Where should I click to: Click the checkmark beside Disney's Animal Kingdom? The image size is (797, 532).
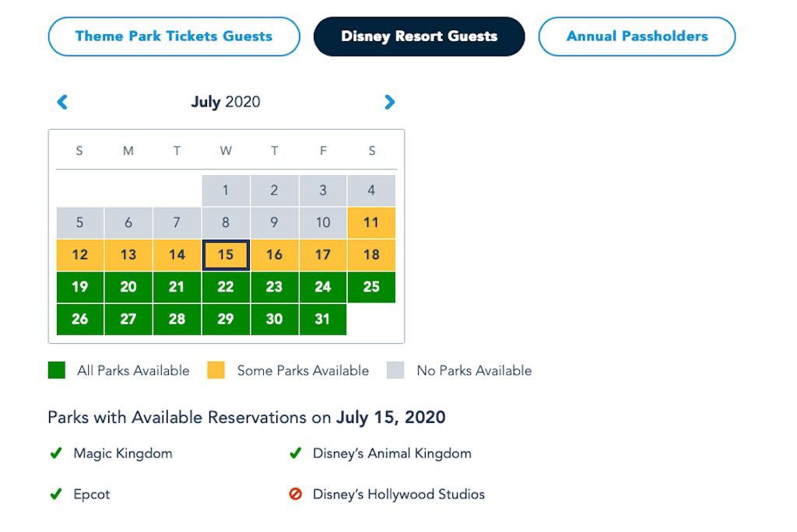pyautogui.click(x=296, y=453)
